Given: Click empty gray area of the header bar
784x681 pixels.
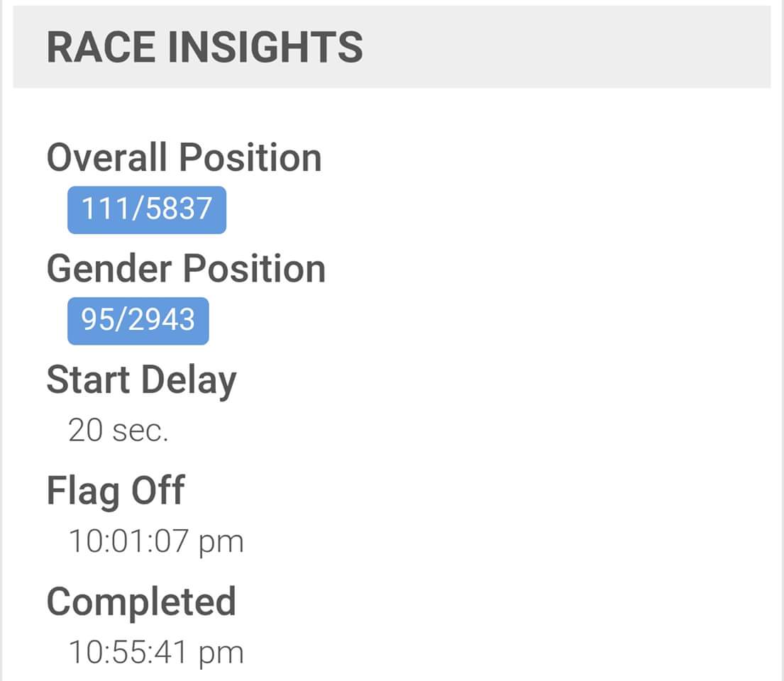Looking at the screenshot, I should tap(568, 47).
